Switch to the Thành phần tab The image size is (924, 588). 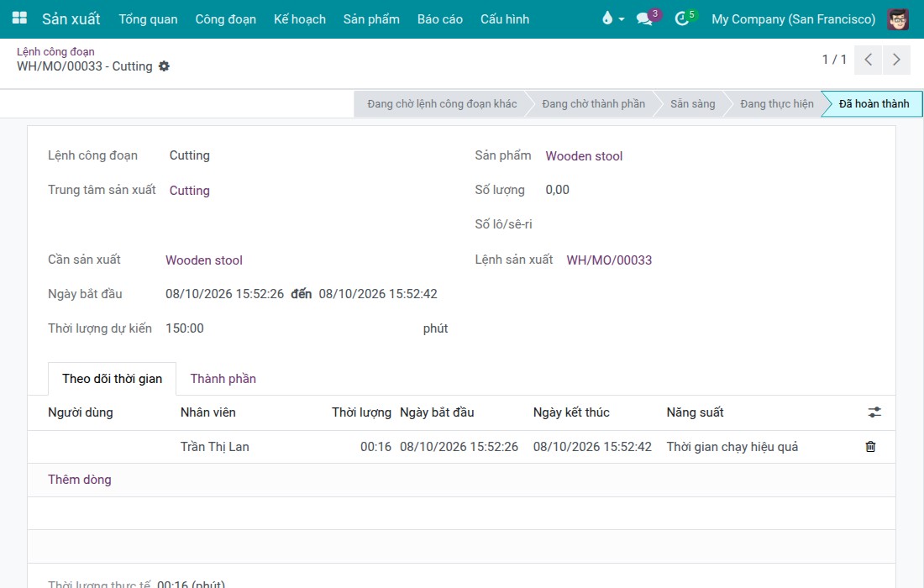point(223,379)
